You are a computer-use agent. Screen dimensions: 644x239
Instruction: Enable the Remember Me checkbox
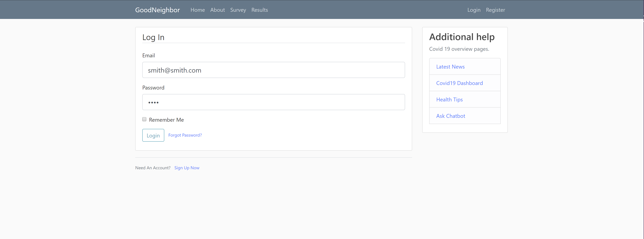144,119
